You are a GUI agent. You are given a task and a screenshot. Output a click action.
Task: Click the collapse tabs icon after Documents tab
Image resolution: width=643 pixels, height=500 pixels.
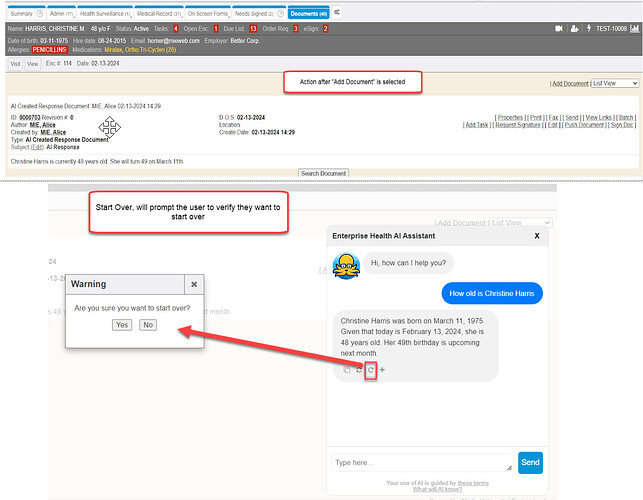[x=337, y=12]
